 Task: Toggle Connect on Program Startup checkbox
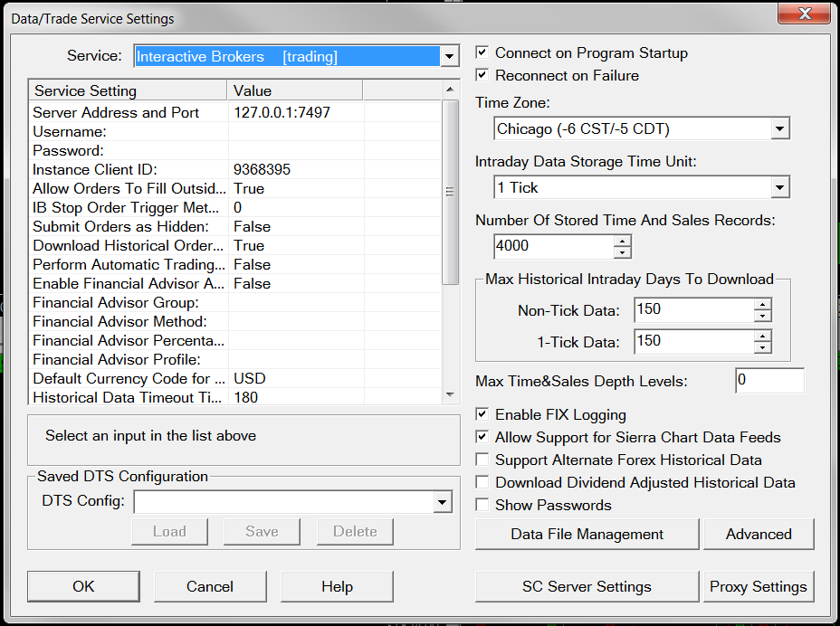tap(482, 52)
